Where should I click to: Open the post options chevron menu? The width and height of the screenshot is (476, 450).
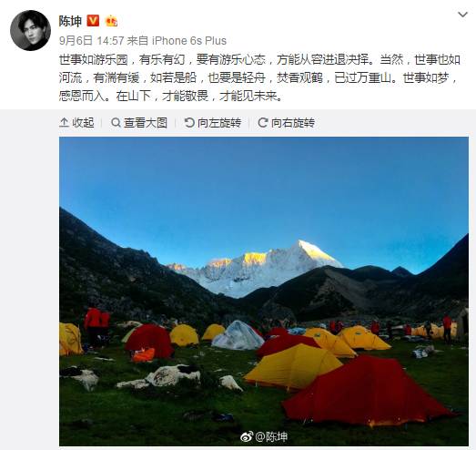click(x=462, y=15)
